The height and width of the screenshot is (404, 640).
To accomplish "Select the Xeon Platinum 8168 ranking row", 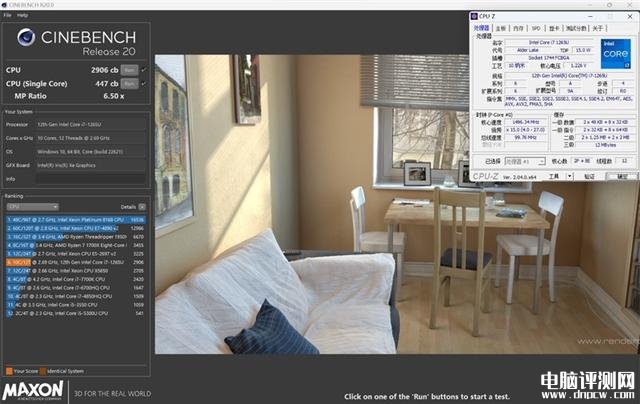I will 76,220.
